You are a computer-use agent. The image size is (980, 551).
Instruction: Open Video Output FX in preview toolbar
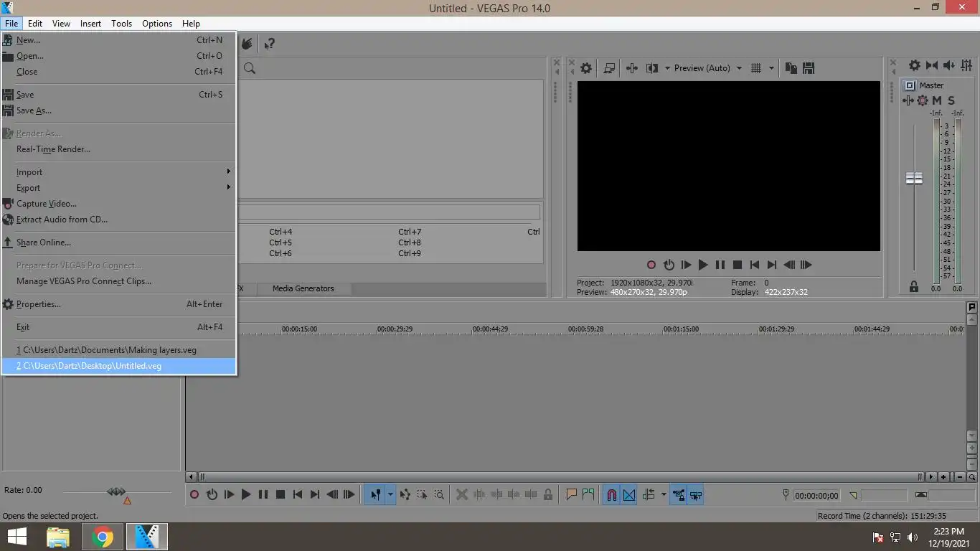click(632, 68)
